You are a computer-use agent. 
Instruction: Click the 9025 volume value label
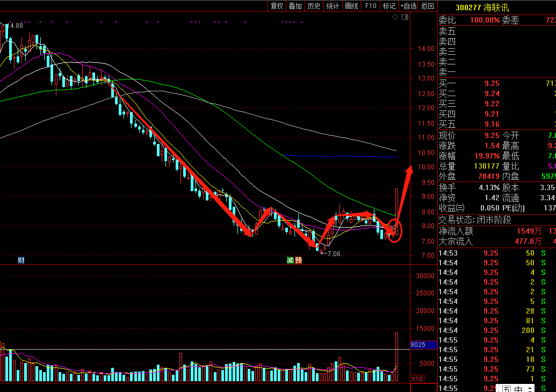click(x=418, y=345)
